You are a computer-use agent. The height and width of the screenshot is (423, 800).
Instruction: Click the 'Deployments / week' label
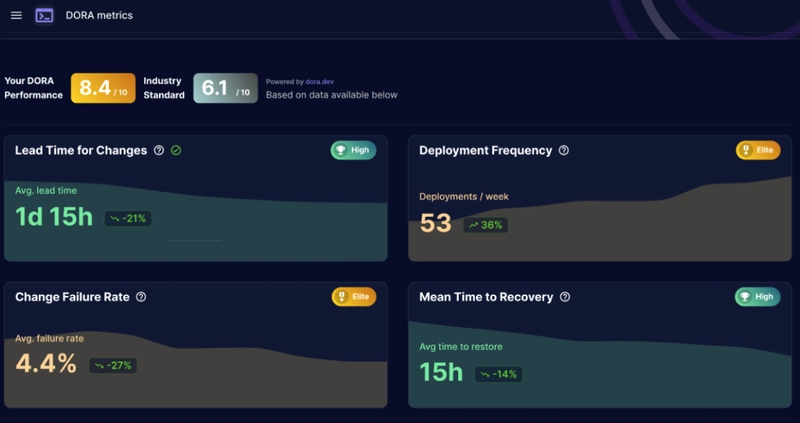tap(464, 196)
